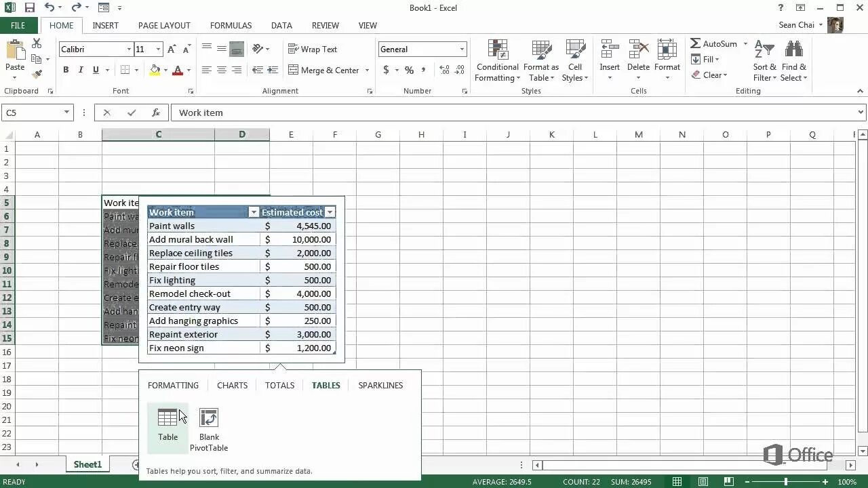Open Format as Table gallery
The image size is (868, 488).
pyautogui.click(x=541, y=61)
